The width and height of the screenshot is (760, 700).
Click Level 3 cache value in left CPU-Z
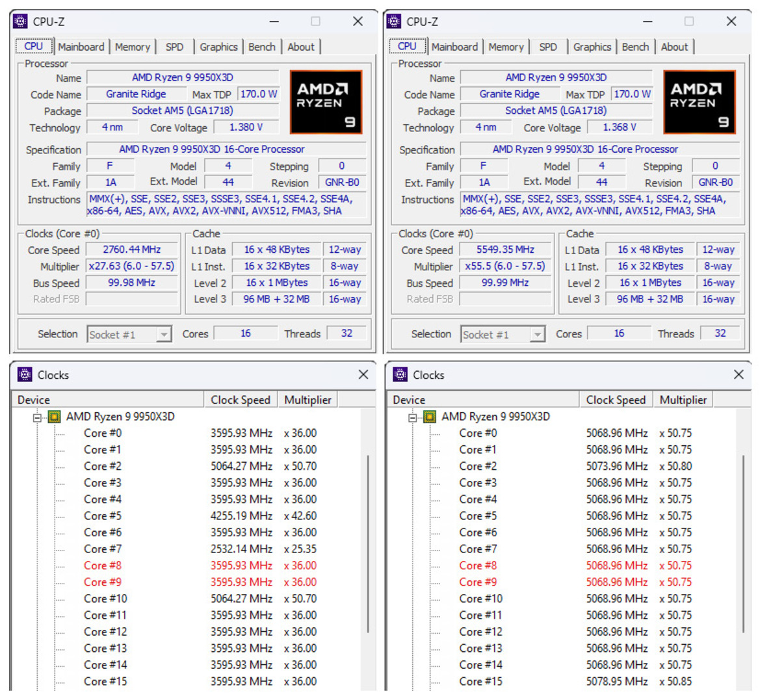click(x=276, y=299)
